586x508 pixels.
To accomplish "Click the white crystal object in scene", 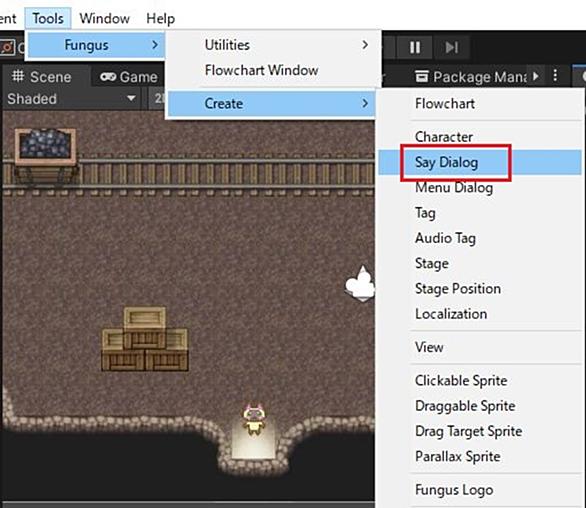I will [360, 284].
